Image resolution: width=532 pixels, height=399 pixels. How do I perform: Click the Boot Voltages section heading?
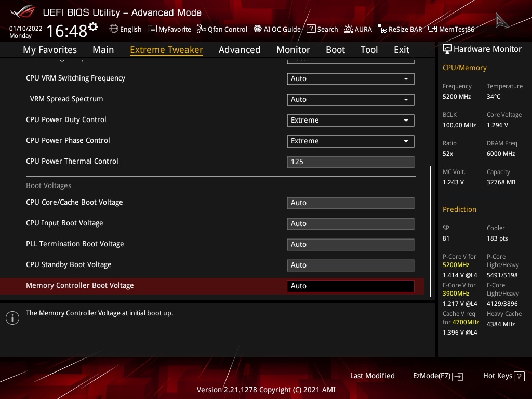48,185
